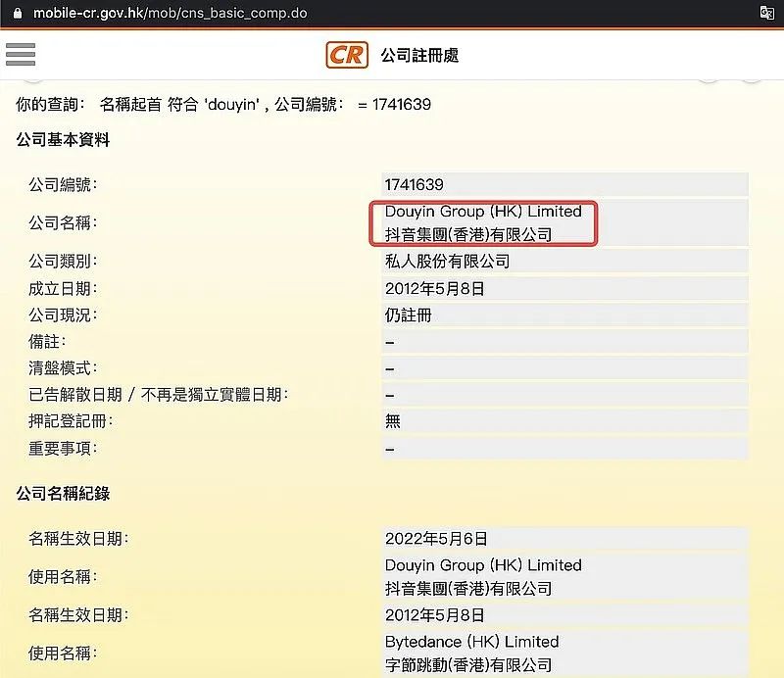Image resolution: width=784 pixels, height=678 pixels.
Task: Click the 仍註冊 company status value
Action: (409, 315)
